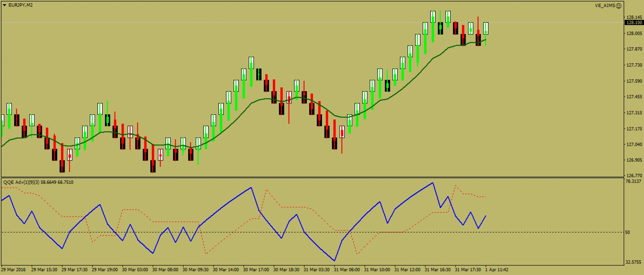Click the EURJPY,M2 chart symbol label
644x275 pixels.
(20, 5)
